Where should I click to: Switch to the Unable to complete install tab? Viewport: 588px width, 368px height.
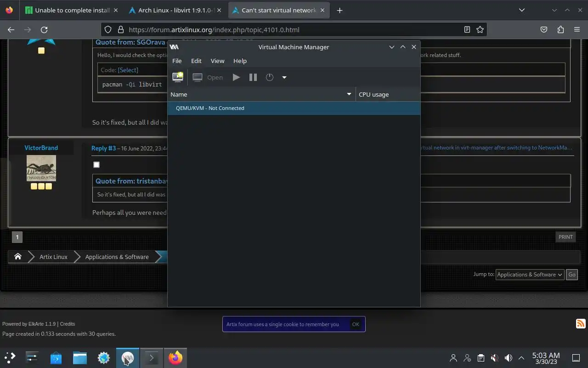[x=72, y=10]
